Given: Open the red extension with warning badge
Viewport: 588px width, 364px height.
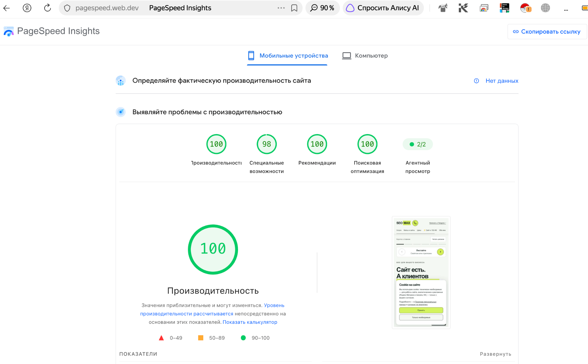Looking at the screenshot, I should (525, 8).
